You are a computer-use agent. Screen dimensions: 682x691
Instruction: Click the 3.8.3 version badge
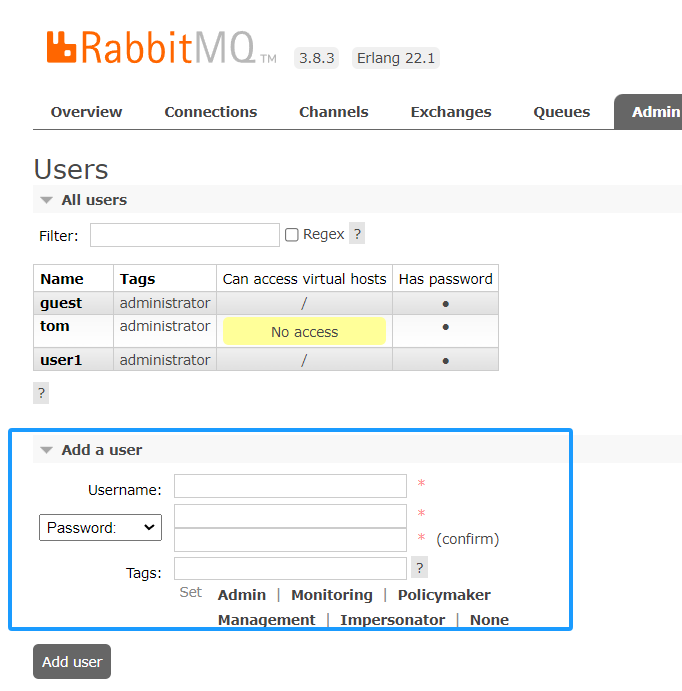coord(316,58)
